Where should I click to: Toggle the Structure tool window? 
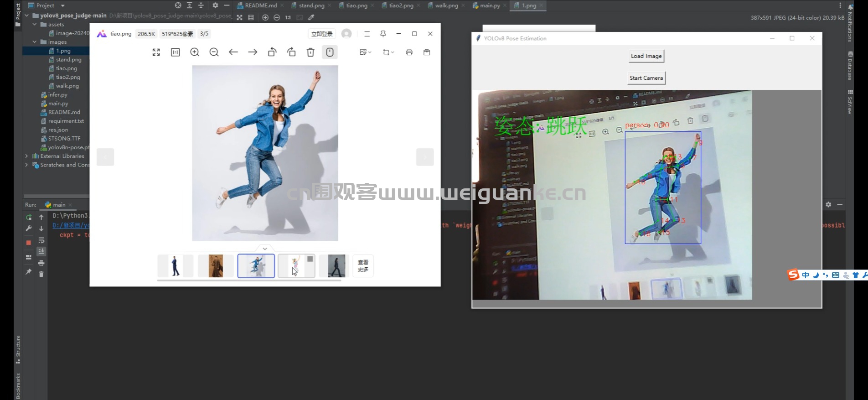(x=18, y=349)
